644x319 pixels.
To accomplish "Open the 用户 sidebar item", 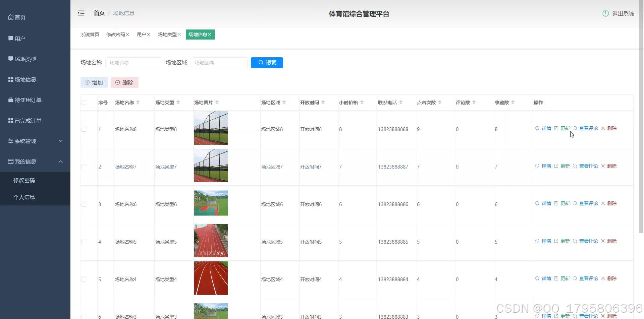I will coord(35,39).
